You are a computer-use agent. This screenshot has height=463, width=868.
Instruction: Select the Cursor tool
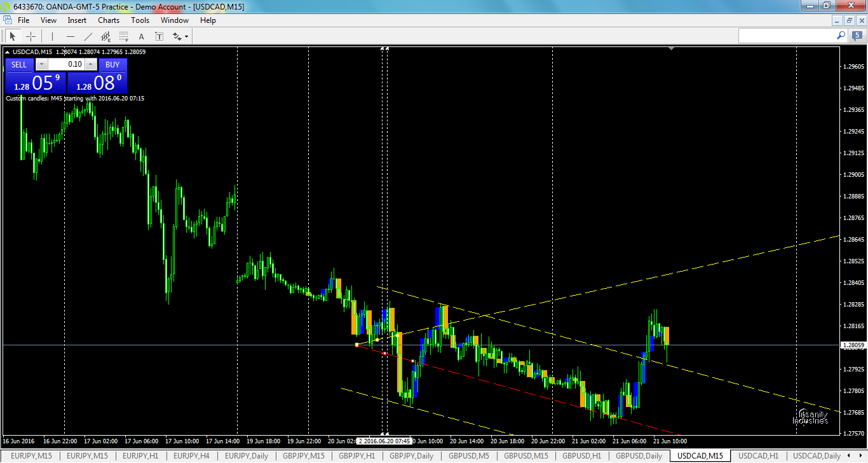click(13, 36)
